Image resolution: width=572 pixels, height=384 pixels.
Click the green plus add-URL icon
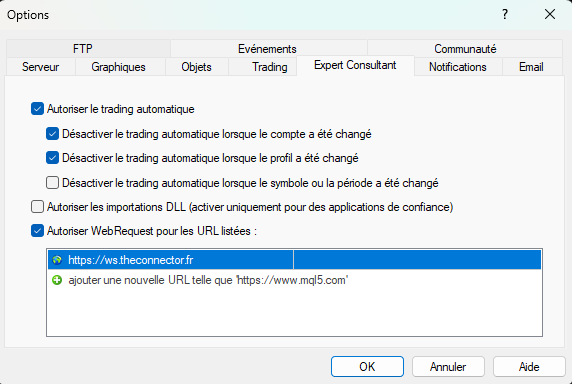pos(57,280)
